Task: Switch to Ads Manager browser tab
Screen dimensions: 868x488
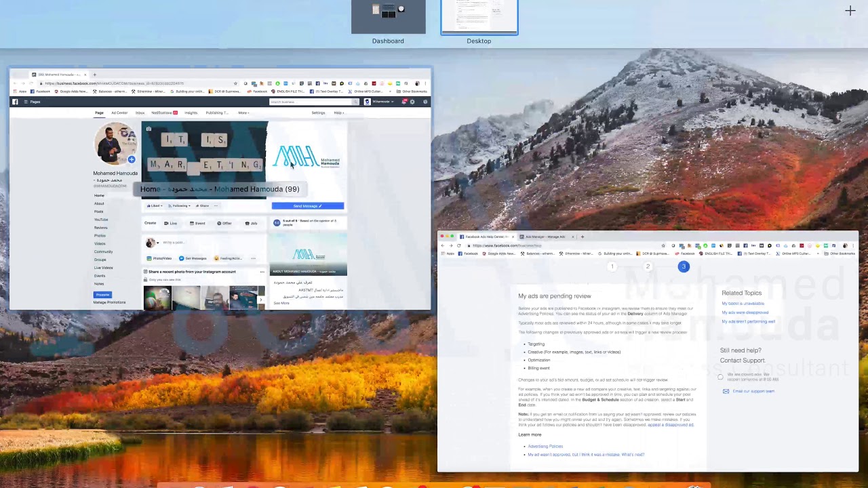Action: pos(545,237)
